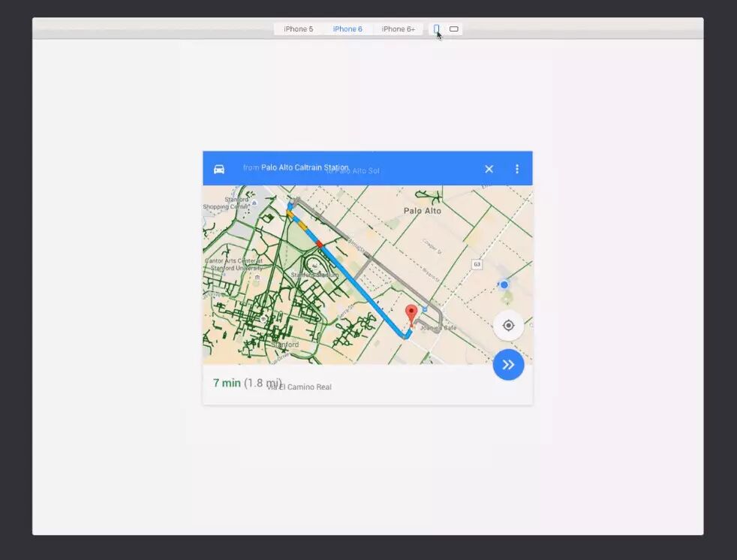Click the G3 highway shield on map
Screen dimensions: 737x560
(477, 264)
